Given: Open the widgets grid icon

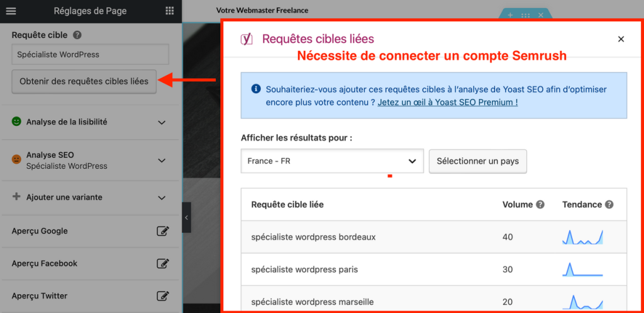Looking at the screenshot, I should coord(169,11).
